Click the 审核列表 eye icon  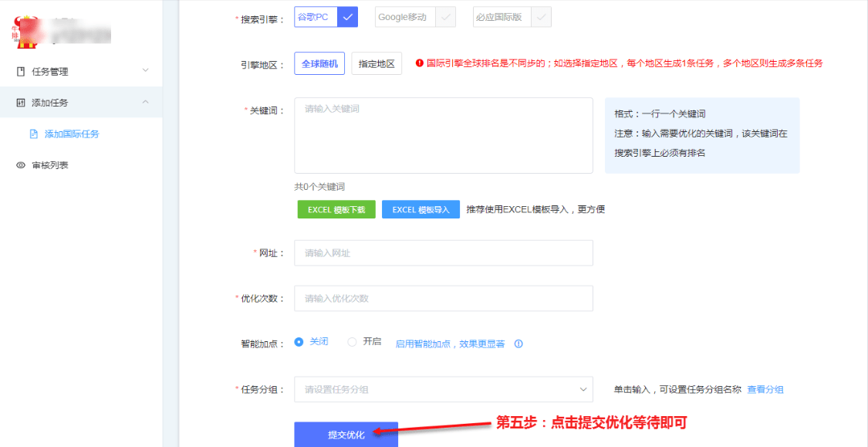click(x=21, y=165)
